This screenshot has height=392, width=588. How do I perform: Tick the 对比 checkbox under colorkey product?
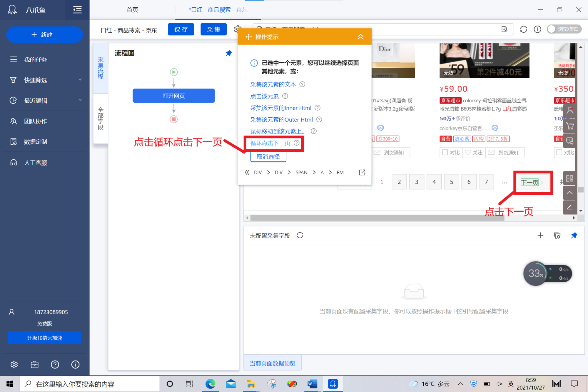445,152
